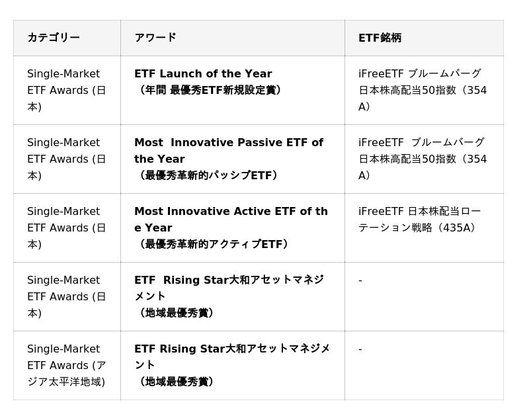This screenshot has height=420, width=529.
Task: Click the アワード column header
Action: pyautogui.click(x=155, y=38)
